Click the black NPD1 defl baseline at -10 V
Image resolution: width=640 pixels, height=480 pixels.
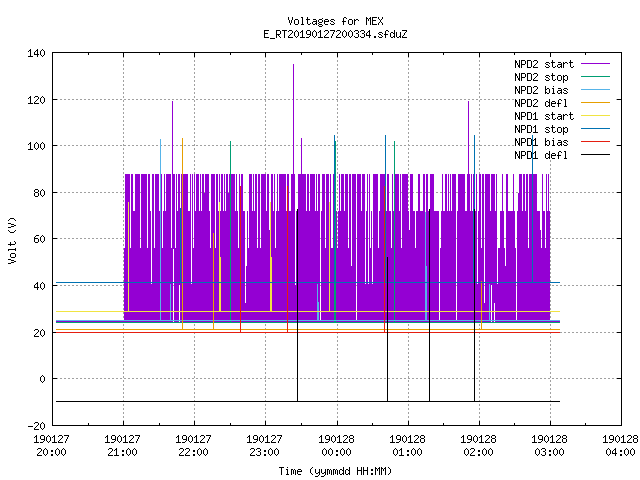[x=308, y=401]
